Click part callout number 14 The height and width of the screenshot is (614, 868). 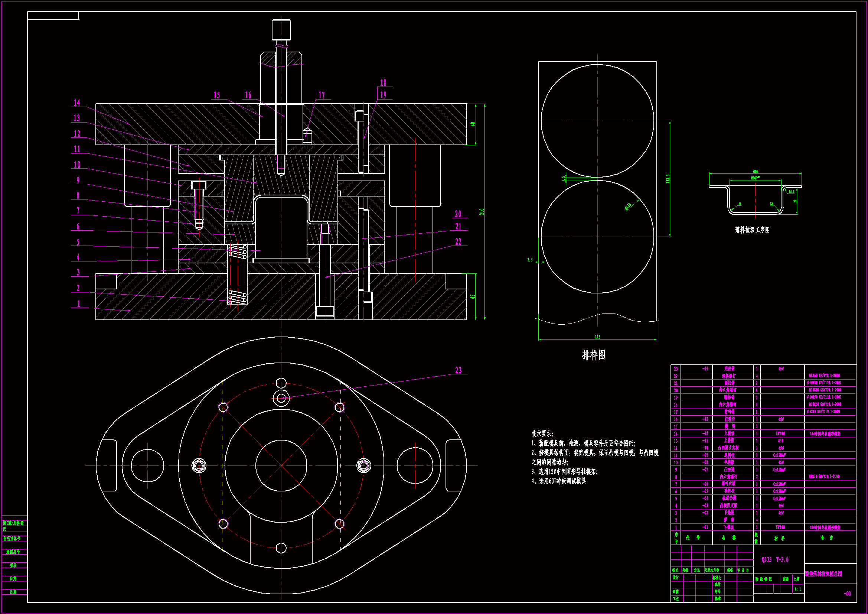pos(77,103)
